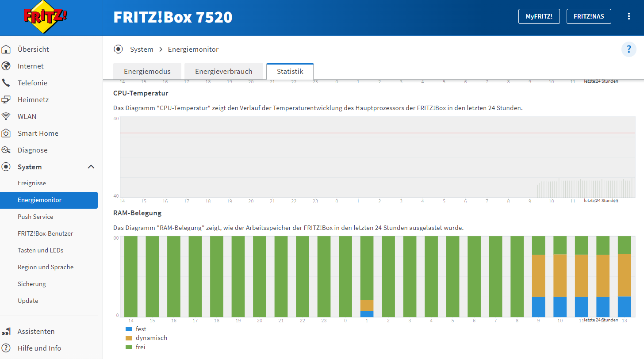644x359 pixels.
Task: Open the Übersicht home icon
Action: 6,49
